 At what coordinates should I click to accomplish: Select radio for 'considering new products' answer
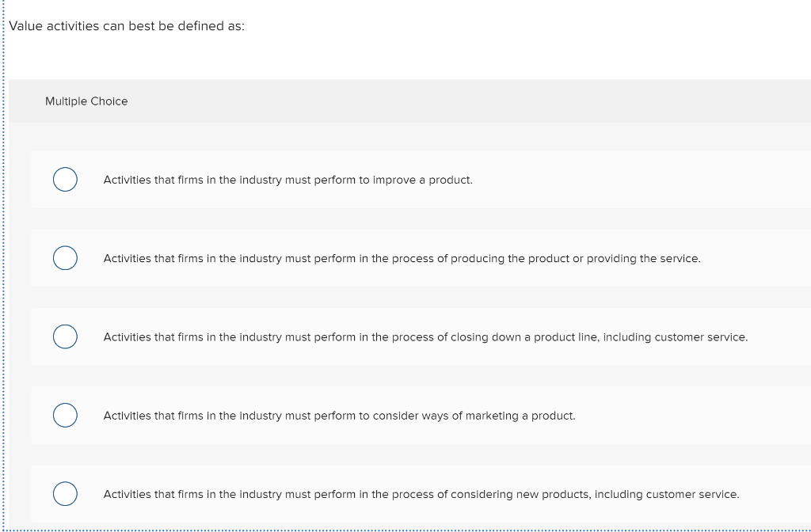(65, 494)
